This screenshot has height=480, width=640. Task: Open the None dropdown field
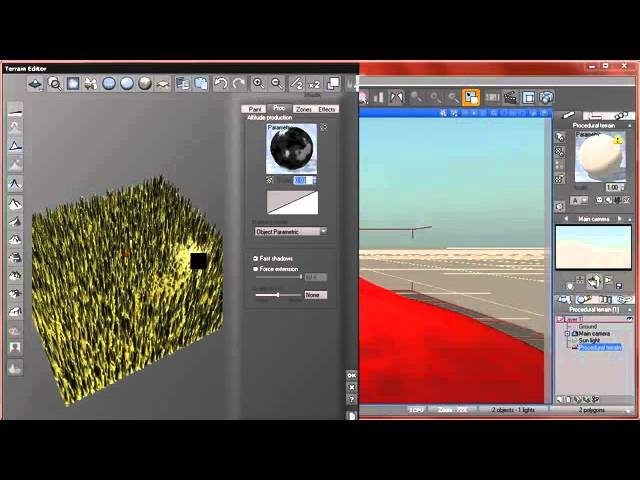pos(315,295)
